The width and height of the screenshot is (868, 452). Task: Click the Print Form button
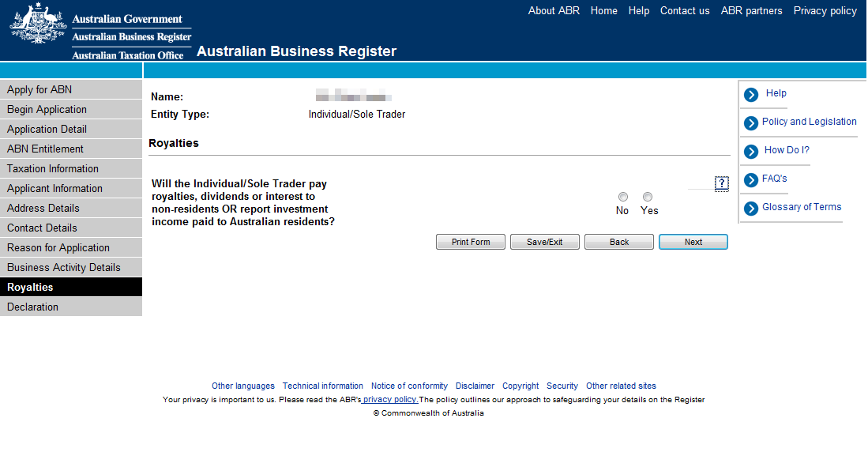tap(471, 242)
